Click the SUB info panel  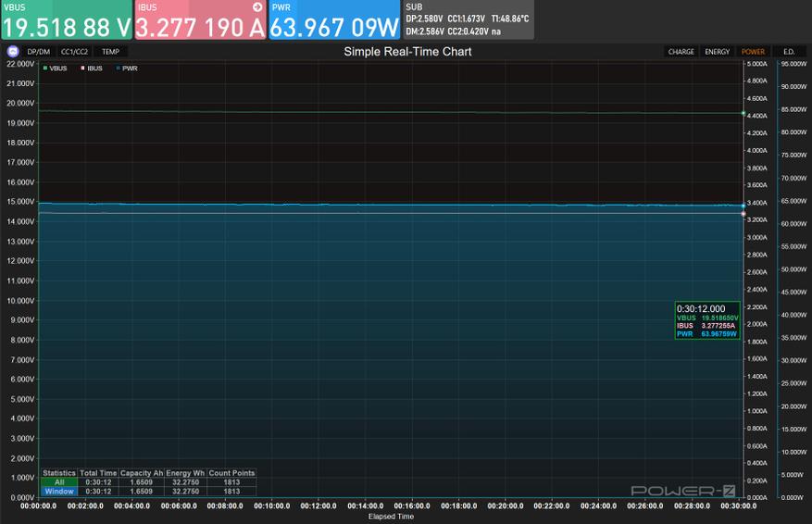(468, 19)
